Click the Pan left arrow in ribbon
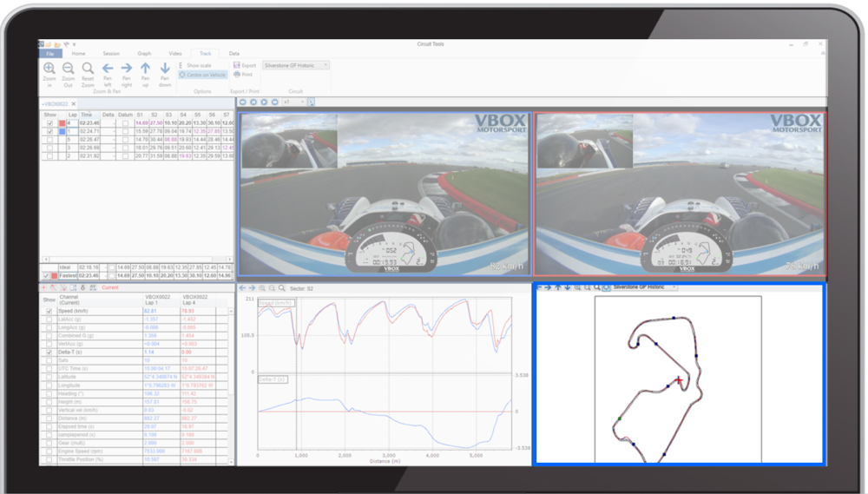 click(x=108, y=68)
